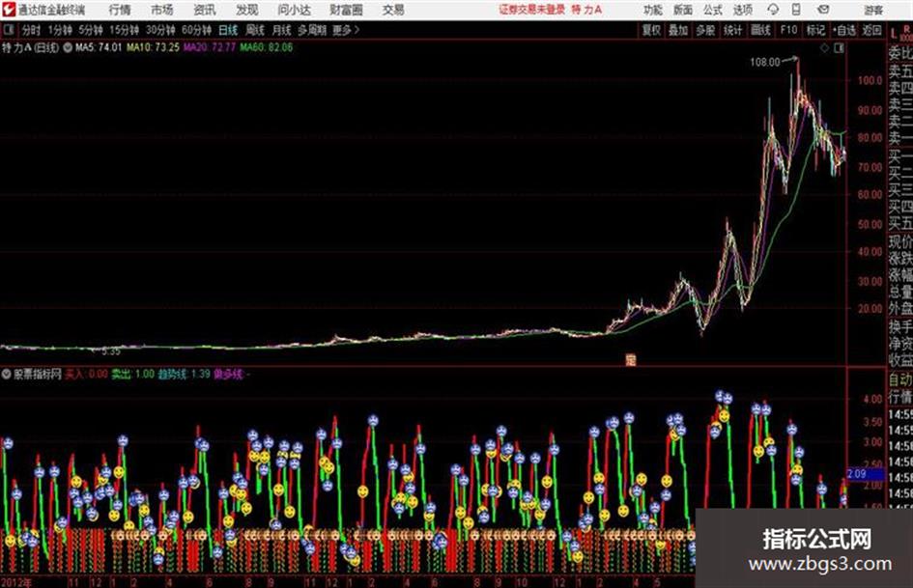The height and width of the screenshot is (588, 913).
Task: Select the 月线 monthly chart tab
Action: 281,30
